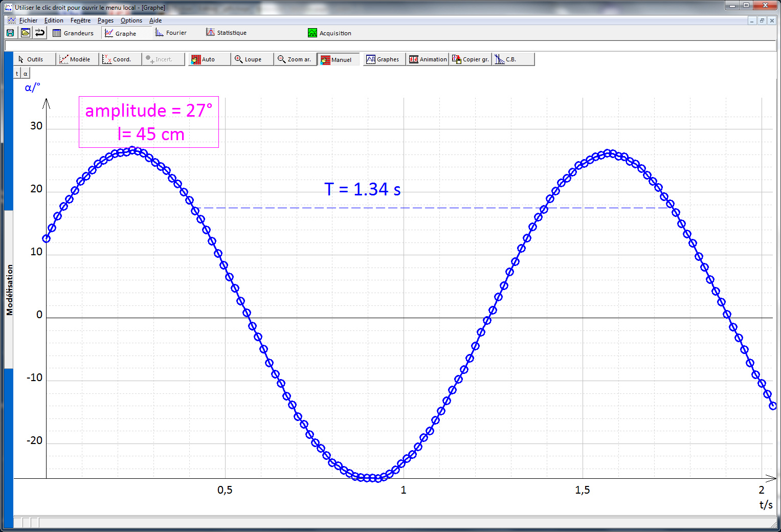This screenshot has height=532, width=781.
Task: Restore the inner Graphe child window
Action: pyautogui.click(x=762, y=20)
